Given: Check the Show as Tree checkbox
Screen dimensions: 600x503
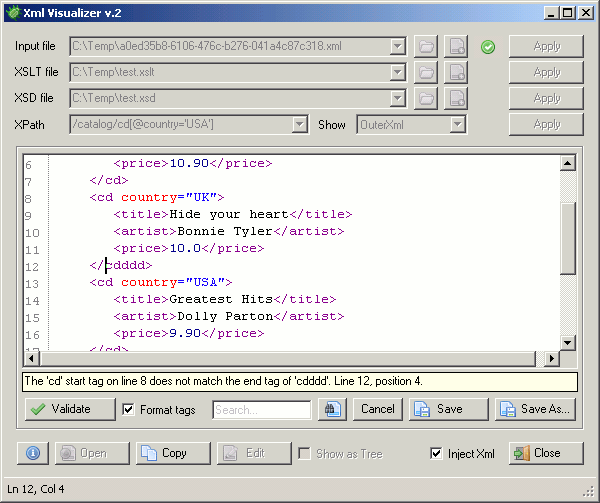Looking at the screenshot, I should point(304,454).
